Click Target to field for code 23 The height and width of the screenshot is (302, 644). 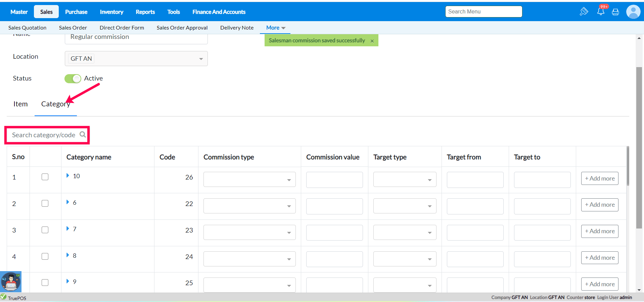tap(542, 233)
